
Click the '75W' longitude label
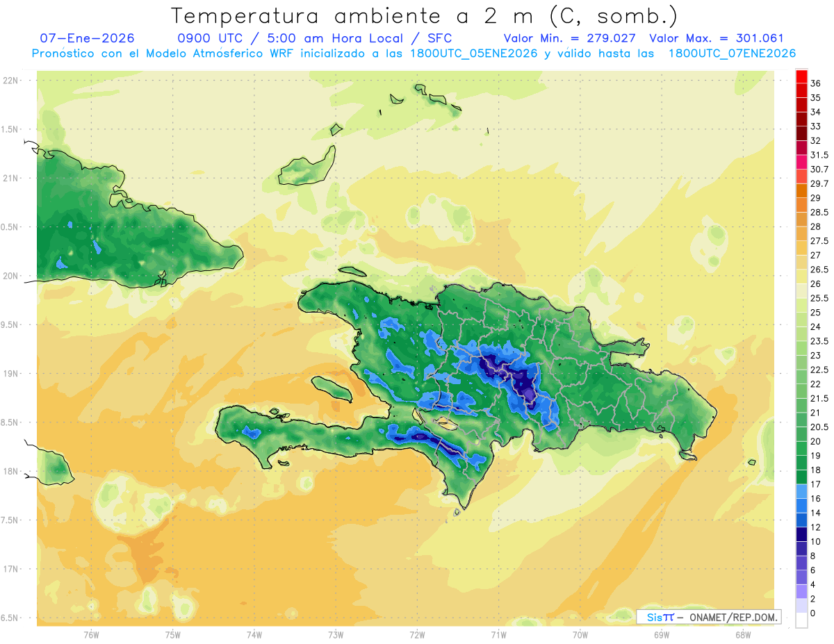172,634
